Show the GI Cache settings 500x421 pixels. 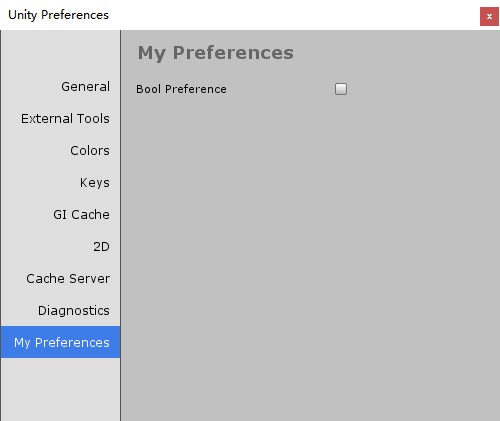(60, 215)
